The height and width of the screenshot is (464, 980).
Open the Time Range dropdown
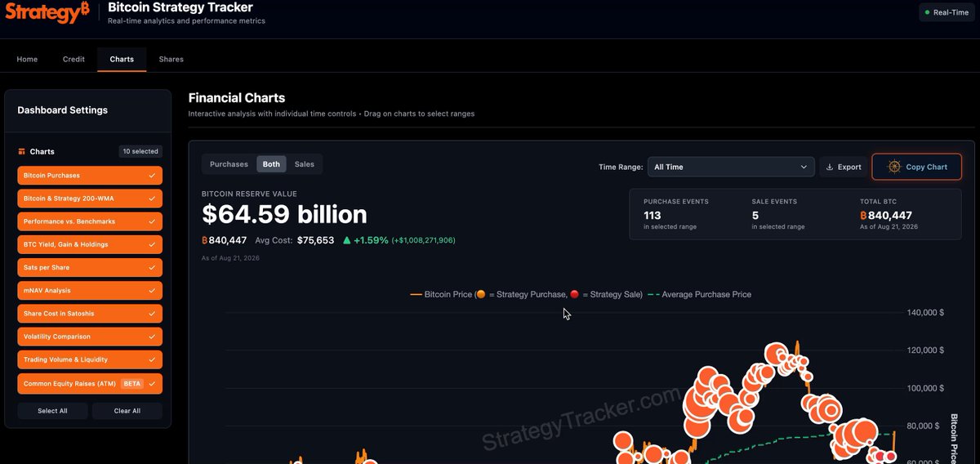731,167
